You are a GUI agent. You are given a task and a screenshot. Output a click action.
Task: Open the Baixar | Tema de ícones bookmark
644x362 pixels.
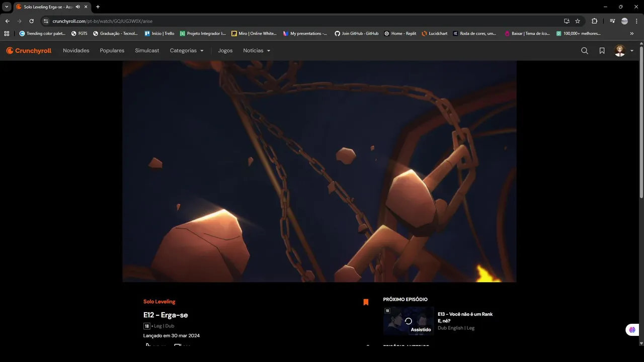click(x=527, y=34)
